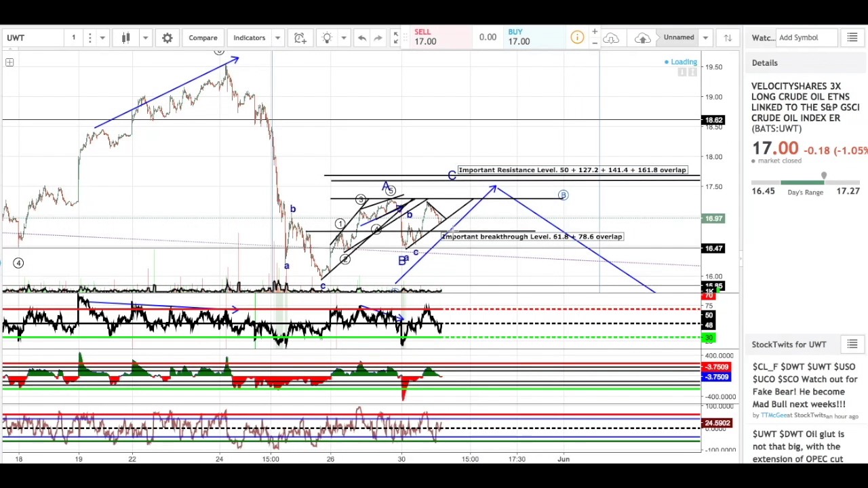Click the VelocityShares instrument description text
The image size is (868, 488).
pyautogui.click(x=806, y=107)
